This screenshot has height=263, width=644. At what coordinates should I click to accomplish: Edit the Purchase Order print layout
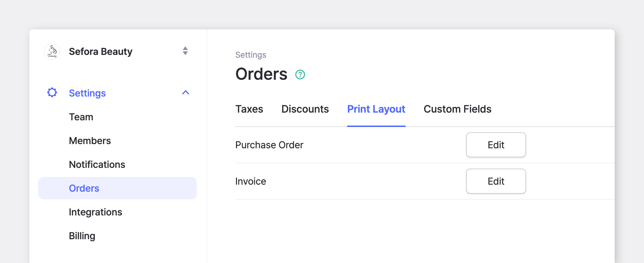496,145
